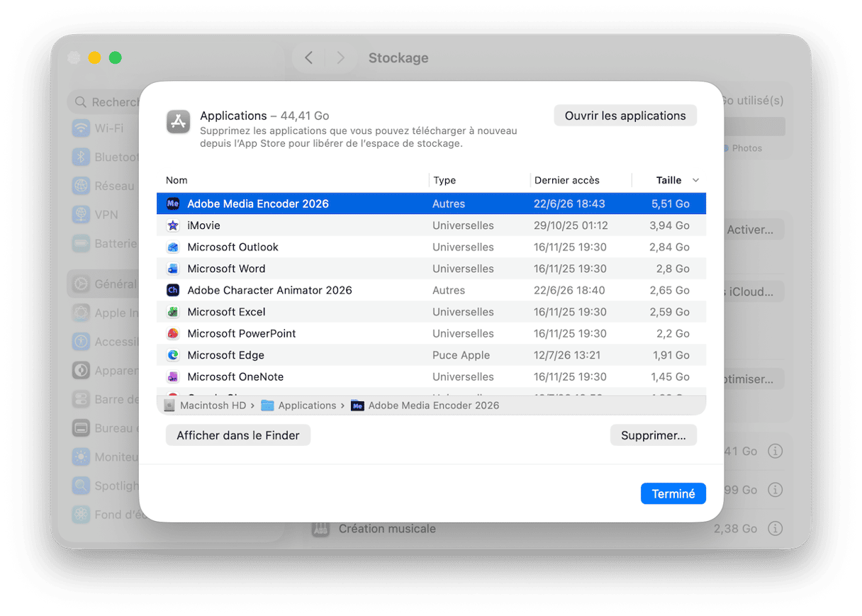Click the Microsoft PowerPoint app icon
Image resolution: width=862 pixels, height=616 pixels.
(173, 334)
